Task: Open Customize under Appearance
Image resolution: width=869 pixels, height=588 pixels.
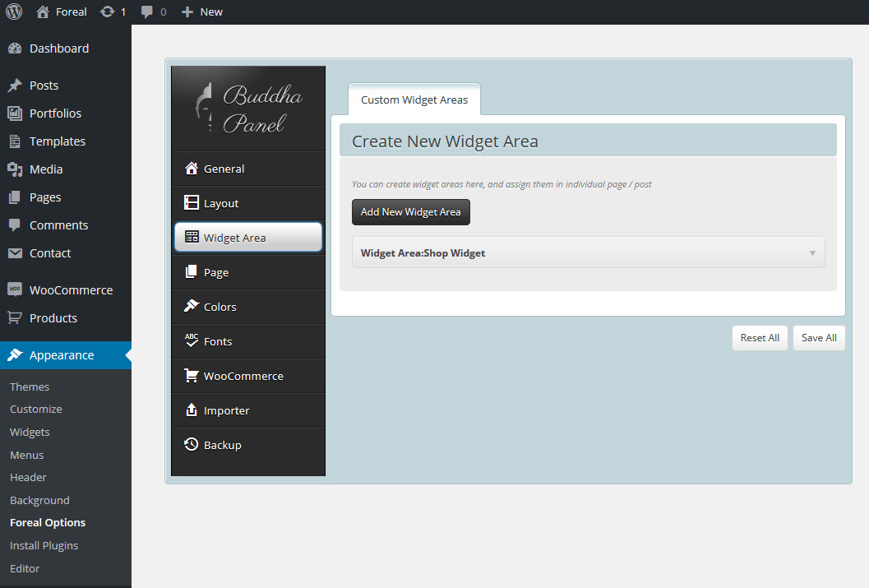Action: tap(36, 409)
